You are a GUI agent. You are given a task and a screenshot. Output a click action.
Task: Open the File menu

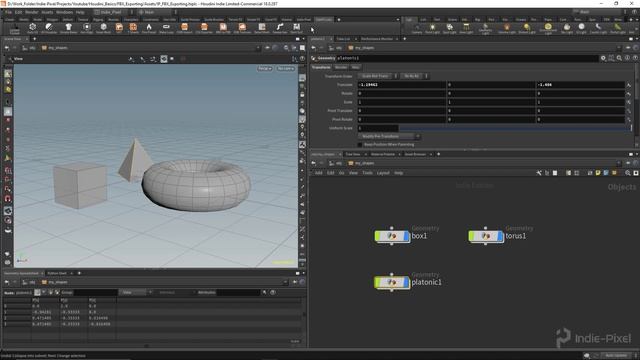[8, 12]
